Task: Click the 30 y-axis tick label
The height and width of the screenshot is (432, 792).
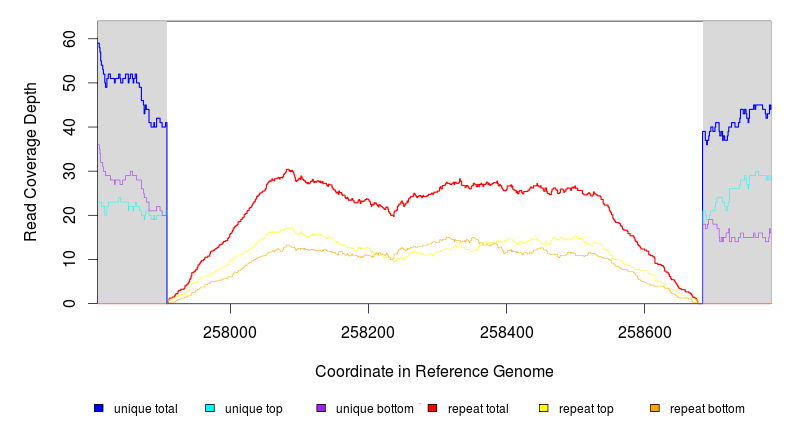Action: pos(69,172)
